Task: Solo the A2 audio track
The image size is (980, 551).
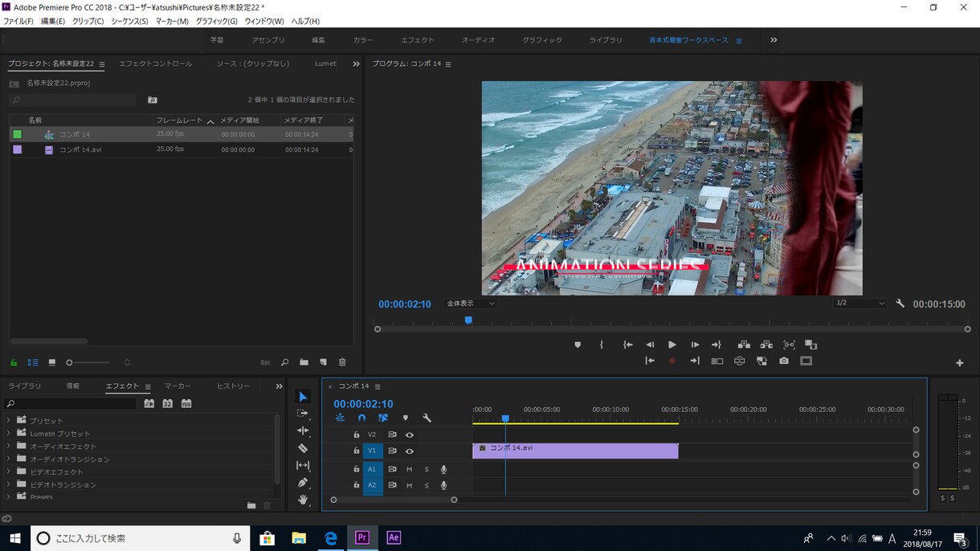Action: [x=427, y=486]
